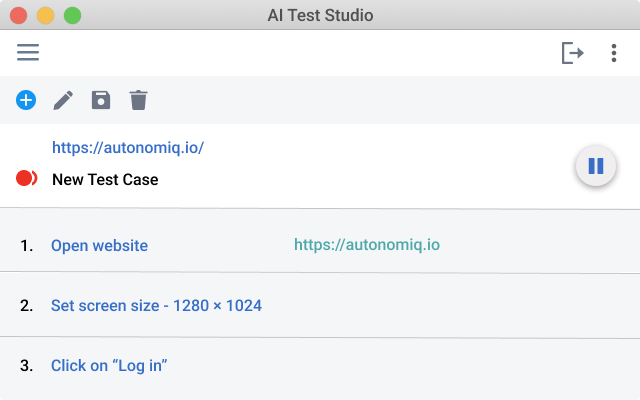Image resolution: width=640 pixels, height=400 pixels.
Task: Select the New Test Case title
Action: coord(105,180)
